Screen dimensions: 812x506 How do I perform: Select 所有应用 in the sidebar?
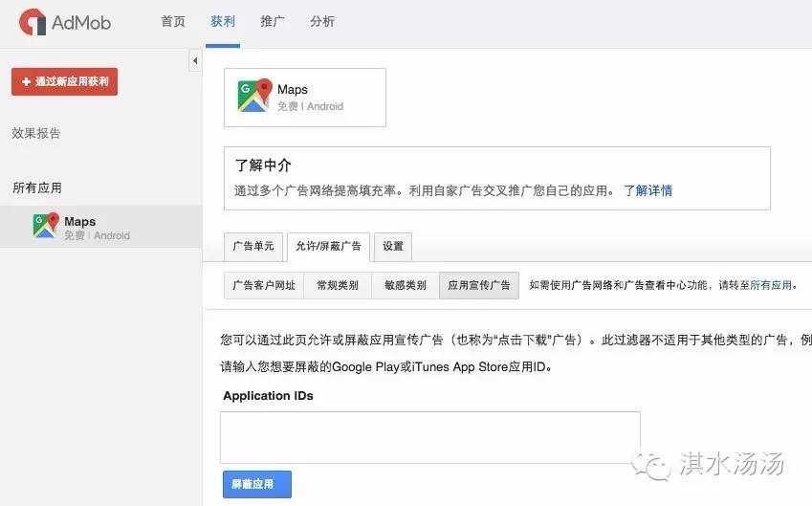[x=37, y=187]
